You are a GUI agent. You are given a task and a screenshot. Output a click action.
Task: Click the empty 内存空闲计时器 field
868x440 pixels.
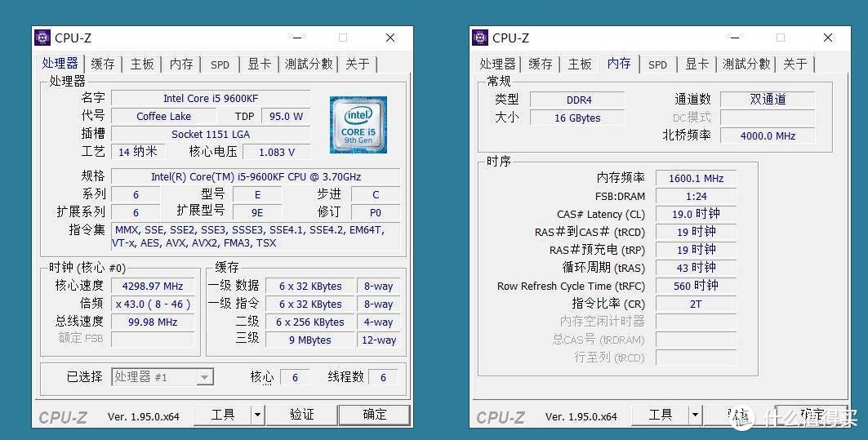696,322
